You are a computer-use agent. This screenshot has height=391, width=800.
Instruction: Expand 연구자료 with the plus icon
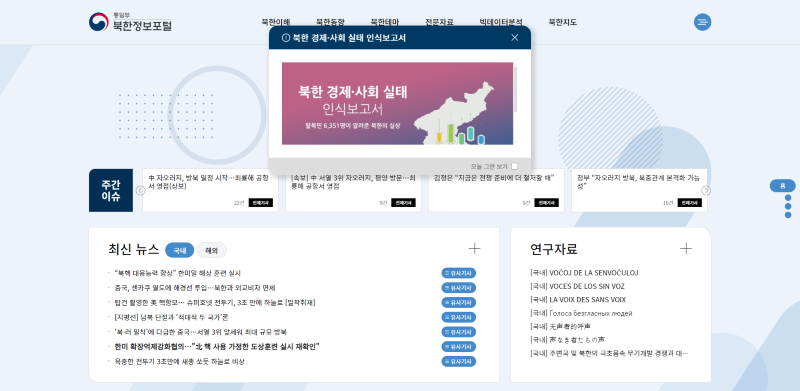coord(686,249)
